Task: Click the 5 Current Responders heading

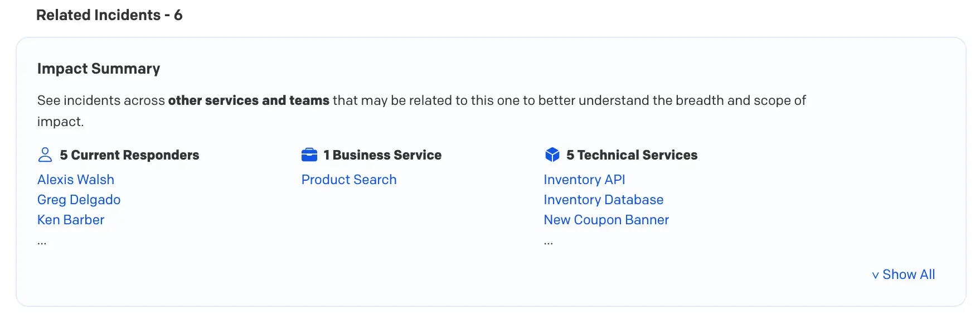Action: 129,155
